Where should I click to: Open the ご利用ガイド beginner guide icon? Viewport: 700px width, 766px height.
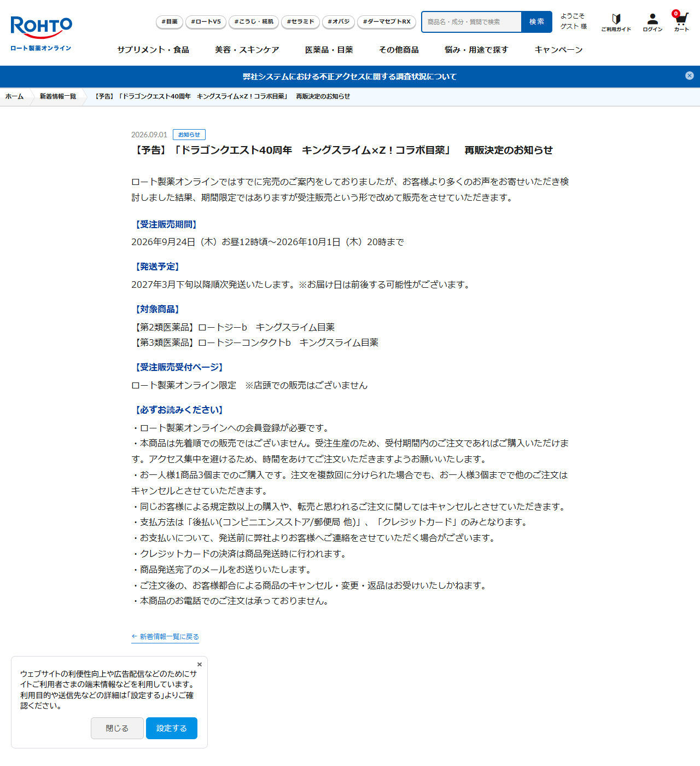click(616, 22)
